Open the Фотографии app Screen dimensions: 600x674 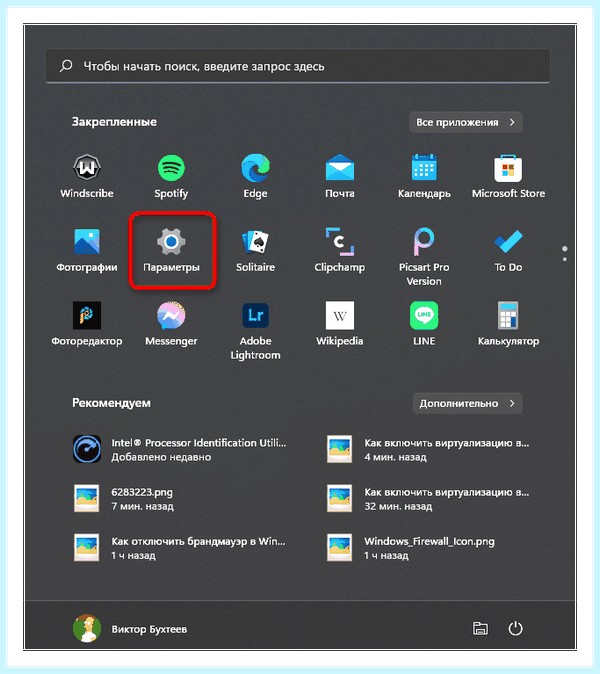(87, 250)
